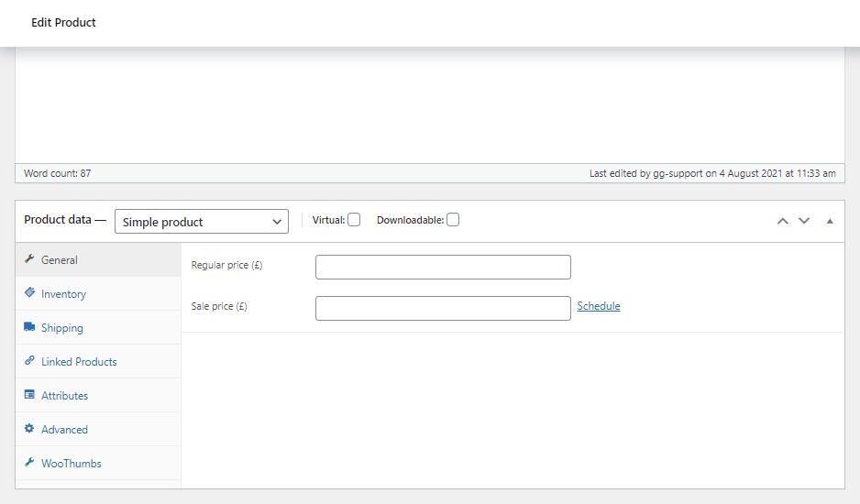Open the General tab

[98, 260]
